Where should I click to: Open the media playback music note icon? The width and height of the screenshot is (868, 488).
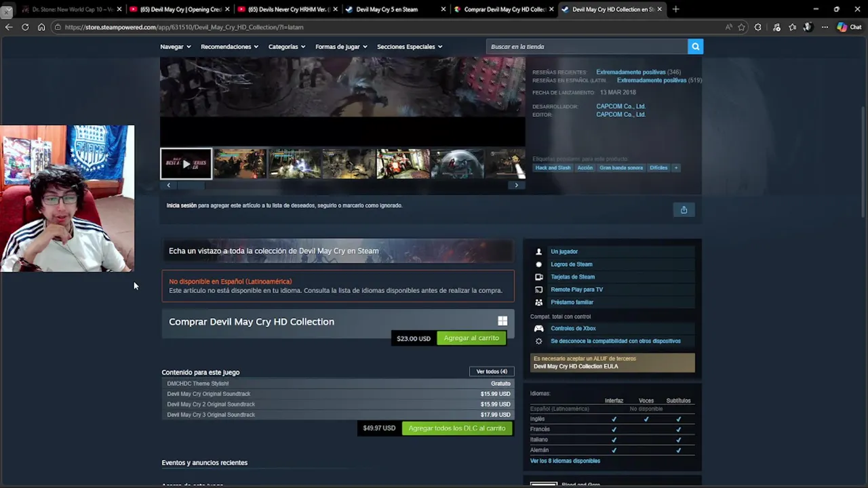[776, 27]
